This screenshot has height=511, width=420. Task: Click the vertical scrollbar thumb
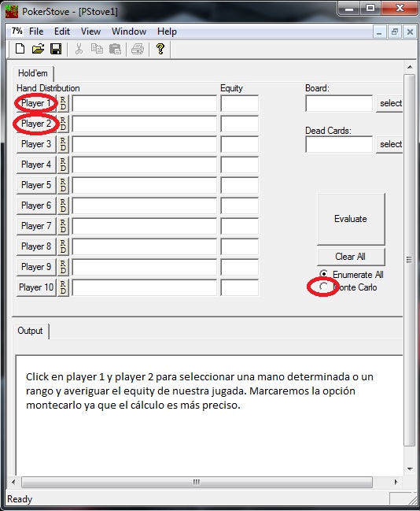coord(409,260)
